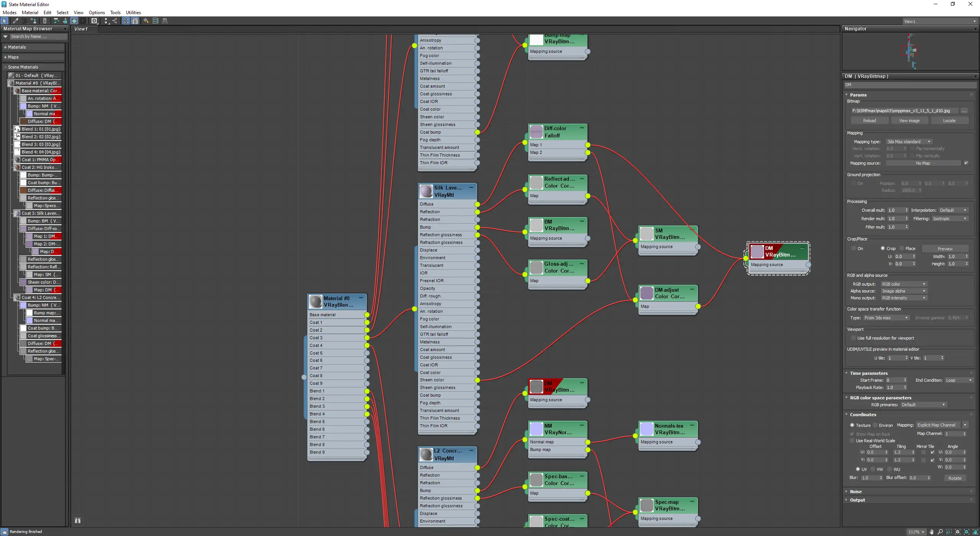Image resolution: width=980 pixels, height=536 pixels.
Task: Click the trash Delete Selected icon
Action: point(45,21)
